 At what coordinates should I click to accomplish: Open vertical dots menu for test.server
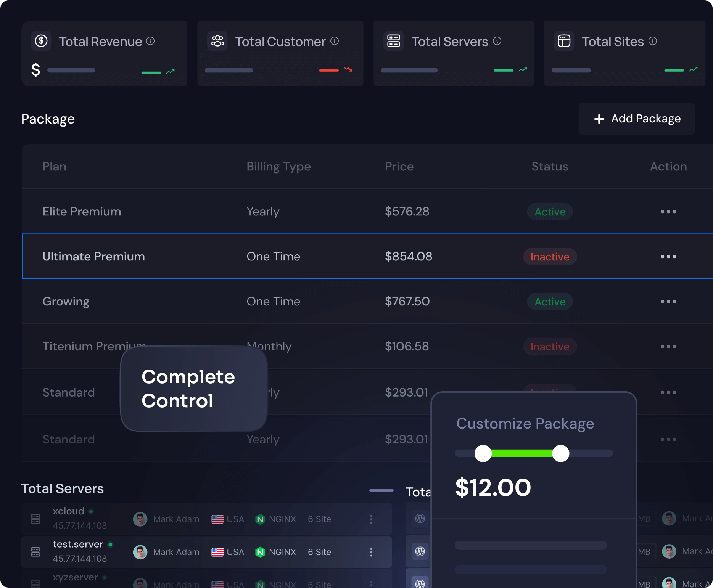tap(371, 552)
